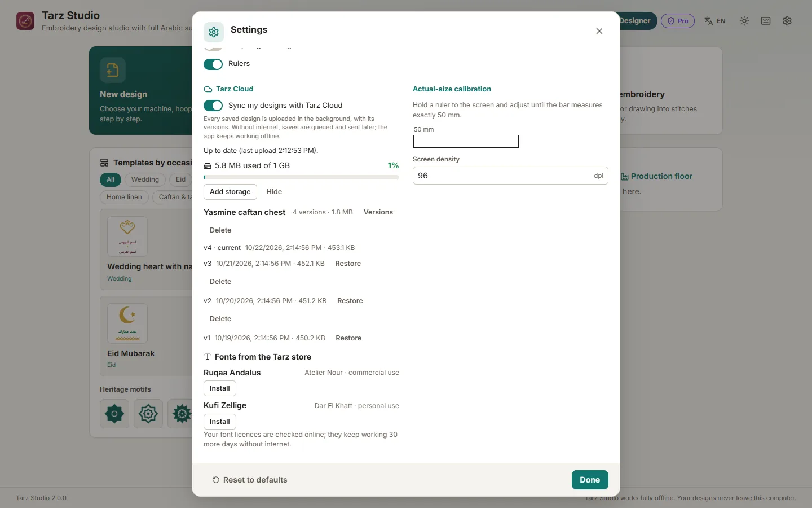Restore version v1 from 10/19/2026
812x508 pixels.
(x=348, y=338)
